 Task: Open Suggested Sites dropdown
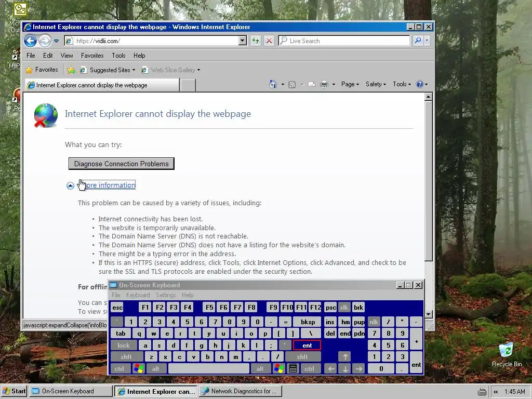pyautogui.click(x=107, y=70)
